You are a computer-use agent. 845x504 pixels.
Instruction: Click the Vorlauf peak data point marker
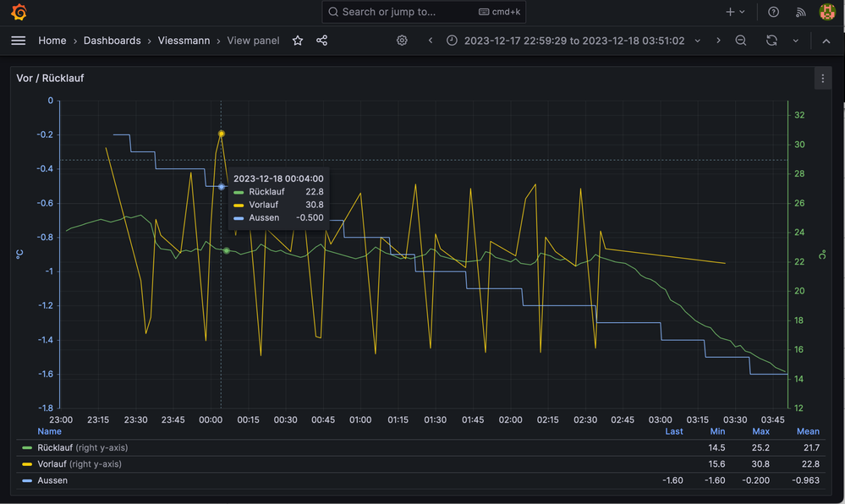click(221, 134)
